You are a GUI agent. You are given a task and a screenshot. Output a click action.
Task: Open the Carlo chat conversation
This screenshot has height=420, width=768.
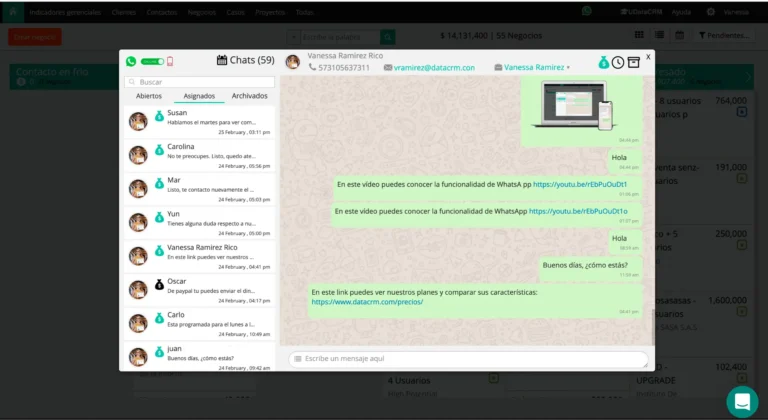199,324
